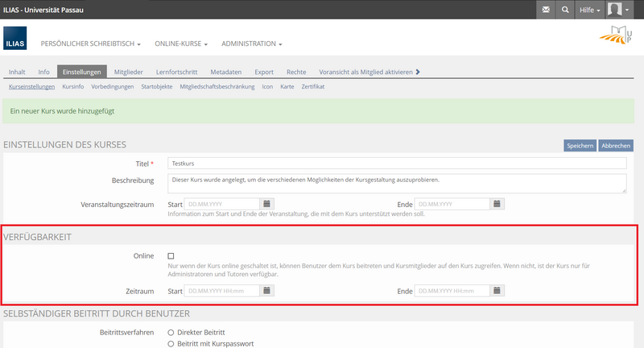Open the Online-Kurse dropdown
The image size is (644, 348).
[181, 43]
